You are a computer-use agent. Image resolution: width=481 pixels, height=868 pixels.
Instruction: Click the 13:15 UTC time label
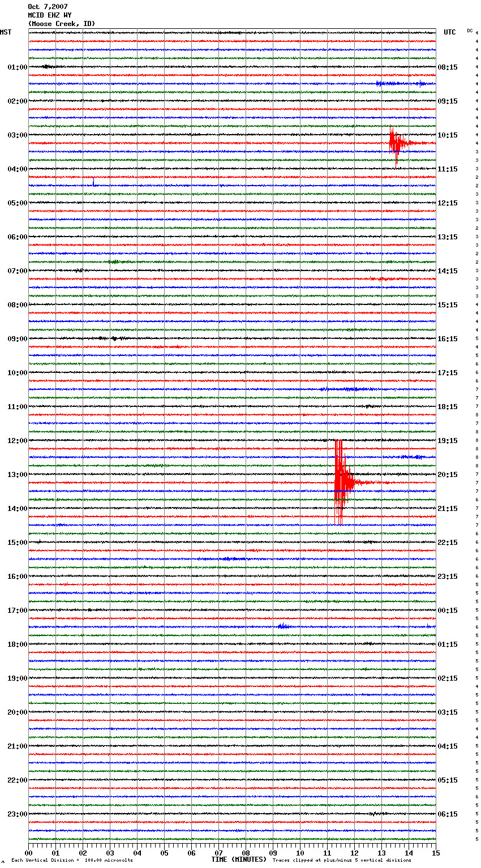pos(448,237)
